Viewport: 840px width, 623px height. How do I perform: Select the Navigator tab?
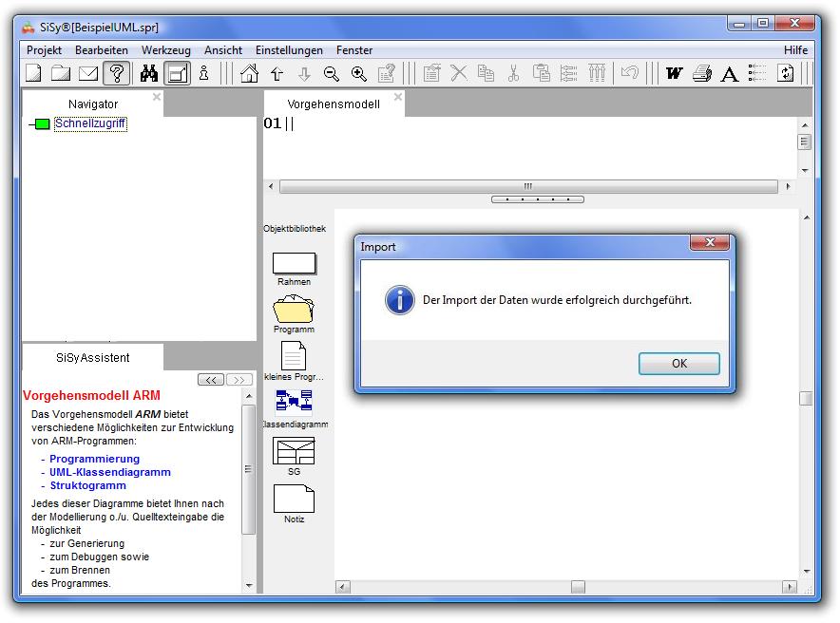[x=93, y=104]
